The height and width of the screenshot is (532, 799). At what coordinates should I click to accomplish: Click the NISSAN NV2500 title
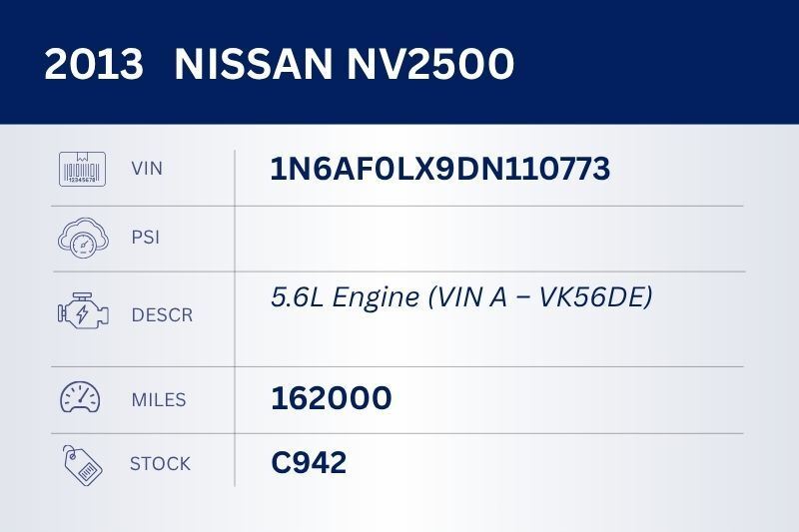pos(345,65)
